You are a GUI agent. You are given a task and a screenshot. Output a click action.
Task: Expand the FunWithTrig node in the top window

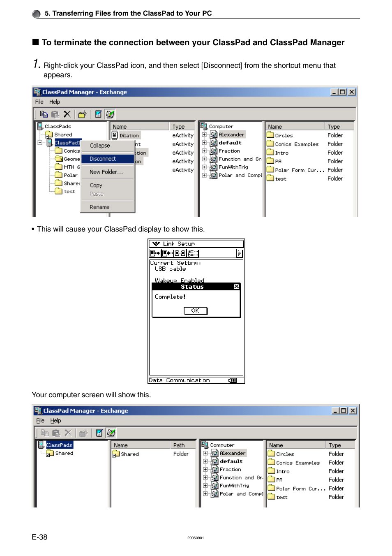[204, 167]
